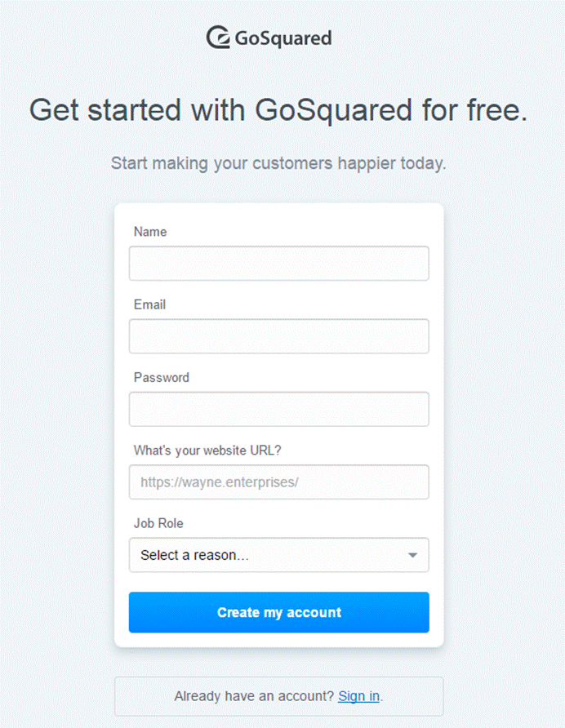The height and width of the screenshot is (728, 565).
Task: Click the 'Name' field label
Action: pos(150,232)
